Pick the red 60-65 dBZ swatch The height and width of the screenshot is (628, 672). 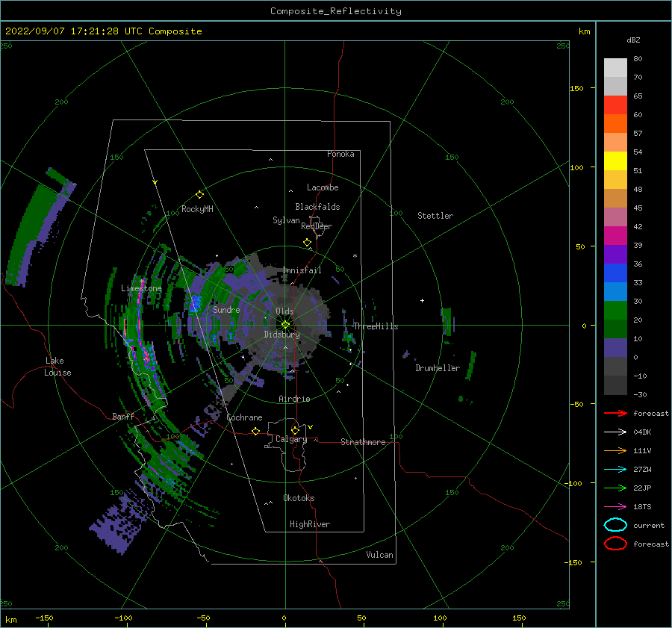tap(615, 105)
